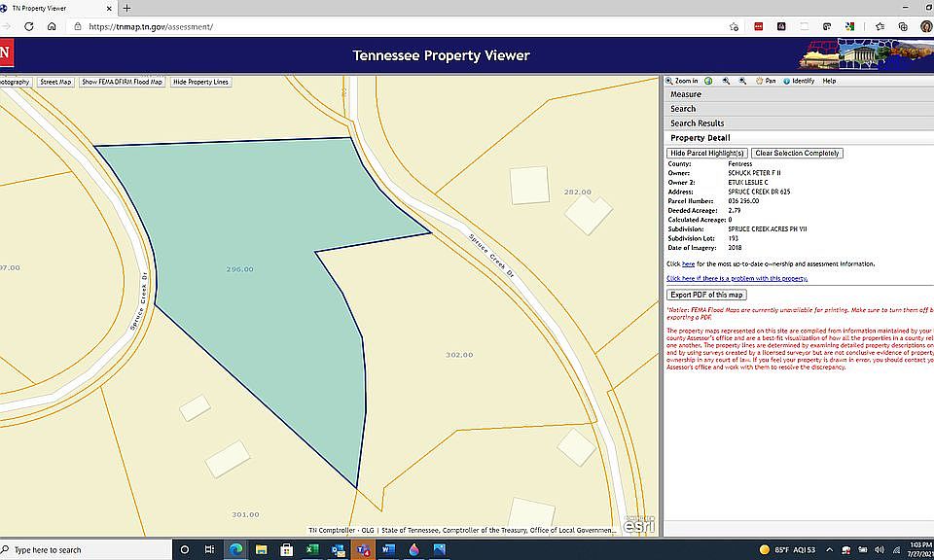Click the dark padlock extension icon
Screen dimensions: 934x560
pos(781,27)
